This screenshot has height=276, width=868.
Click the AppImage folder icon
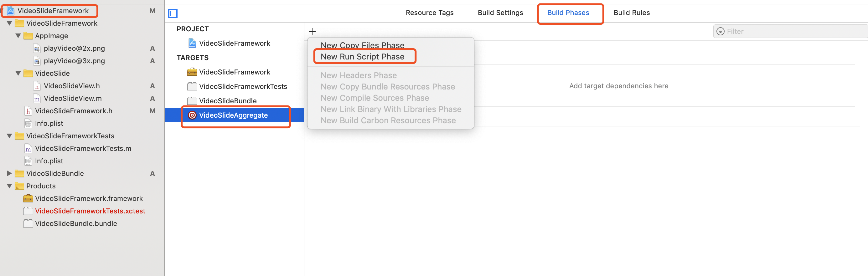[28, 36]
